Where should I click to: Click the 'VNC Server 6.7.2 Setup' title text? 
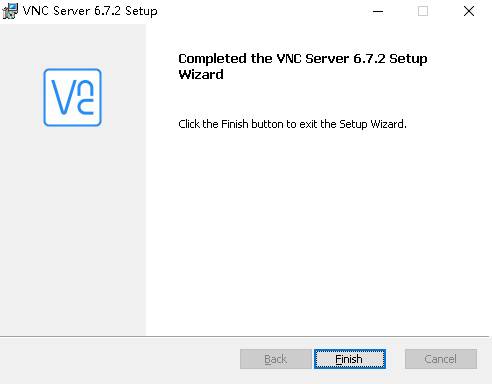coord(90,11)
